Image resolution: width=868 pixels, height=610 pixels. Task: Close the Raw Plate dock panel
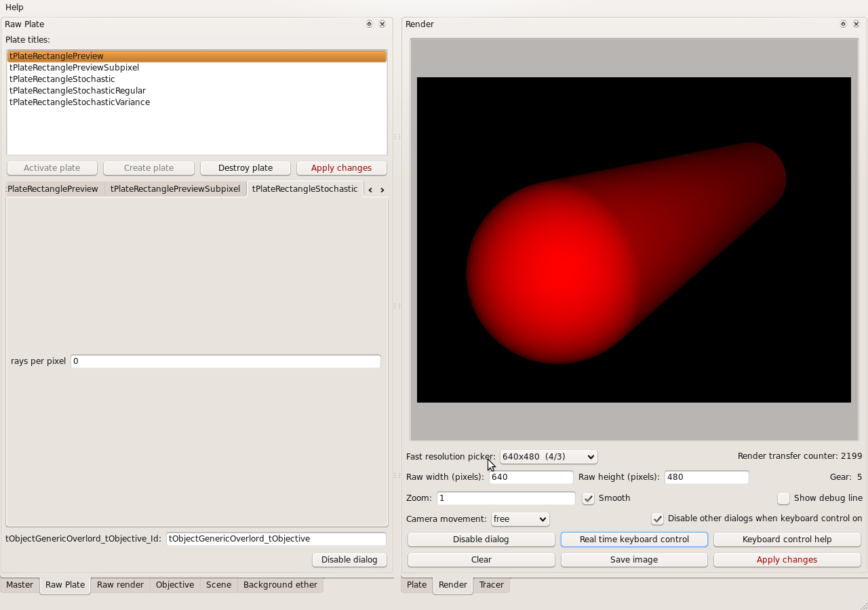tap(382, 24)
